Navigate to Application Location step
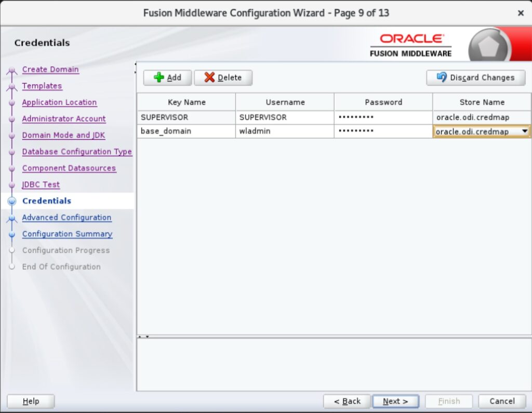This screenshot has height=413, width=532. (x=59, y=102)
